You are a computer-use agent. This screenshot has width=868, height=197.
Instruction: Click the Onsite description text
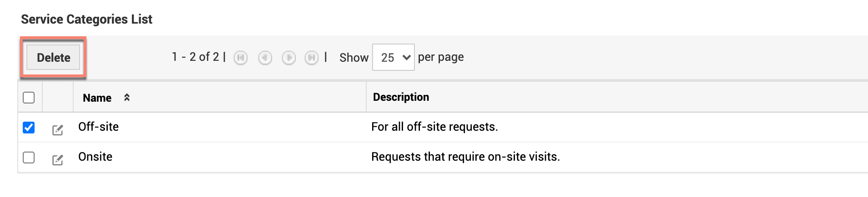coord(465,157)
